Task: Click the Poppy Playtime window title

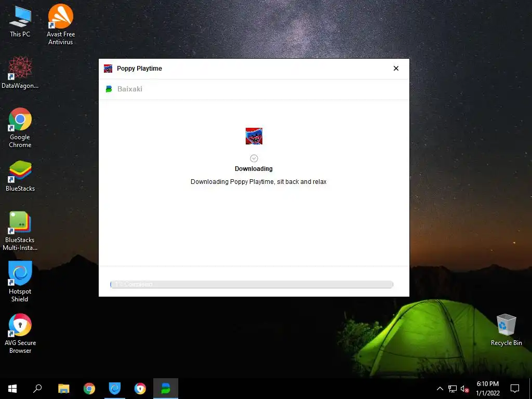Action: point(139,69)
